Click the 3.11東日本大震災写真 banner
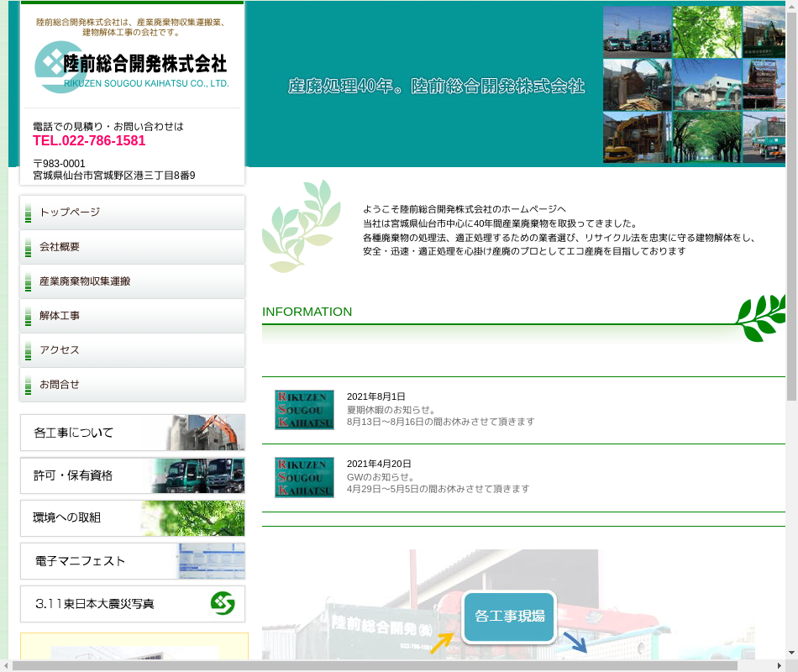Screen dimensions: 798x672 pyautogui.click(x=133, y=604)
